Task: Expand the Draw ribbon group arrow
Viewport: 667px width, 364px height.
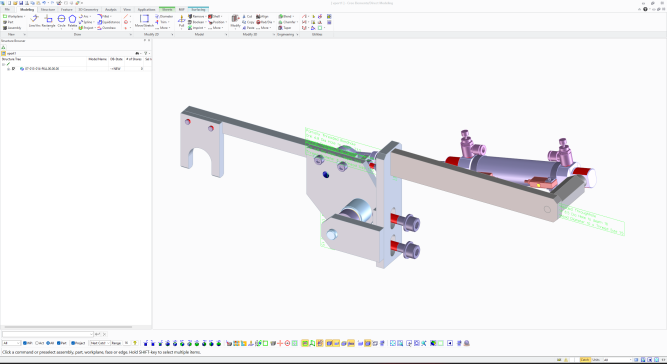Action: [x=130, y=34]
